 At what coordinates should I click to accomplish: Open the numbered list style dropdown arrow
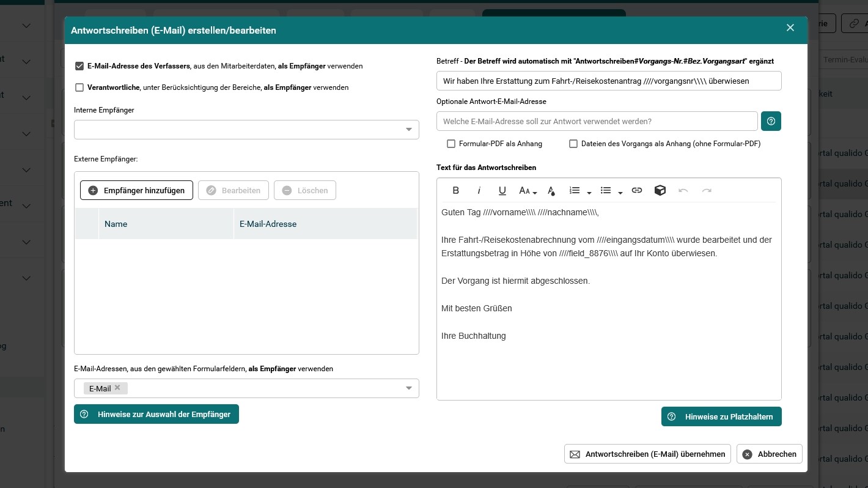tap(589, 193)
